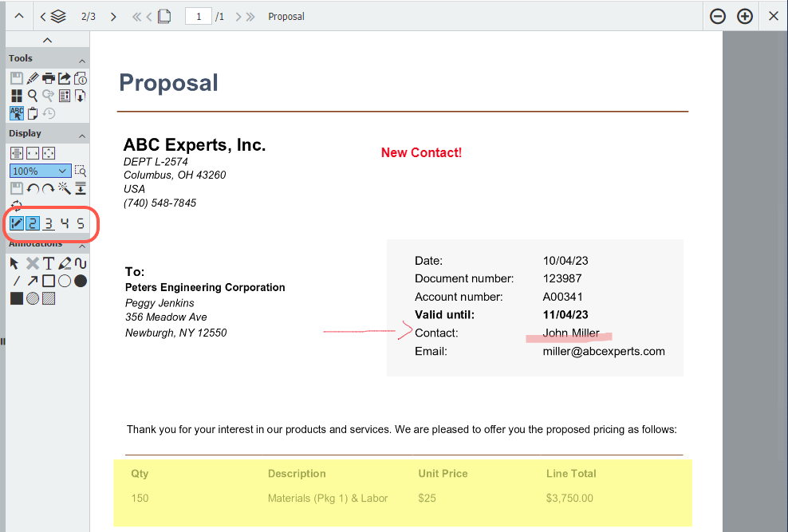
Task: Select the hollow rectangle annotation tool
Action: [x=49, y=281]
